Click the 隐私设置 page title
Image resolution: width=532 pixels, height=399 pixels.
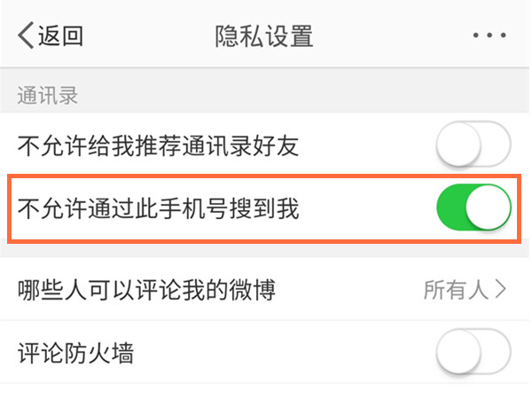(264, 35)
